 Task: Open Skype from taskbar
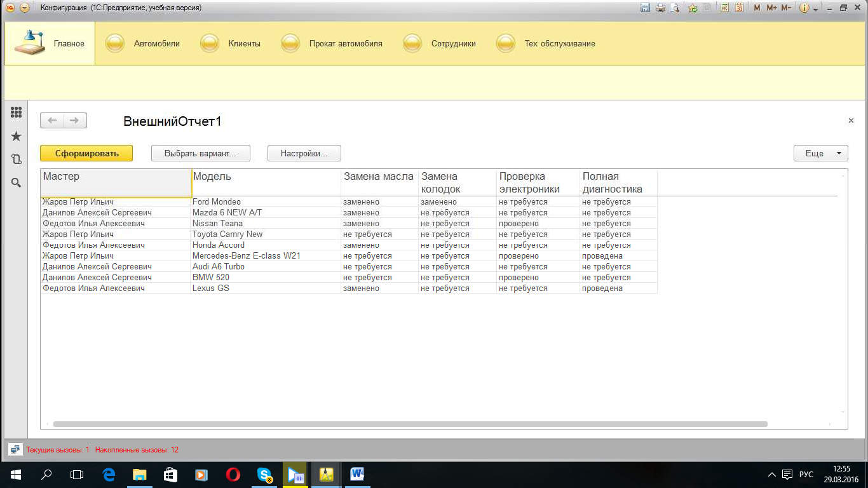pyautogui.click(x=264, y=475)
